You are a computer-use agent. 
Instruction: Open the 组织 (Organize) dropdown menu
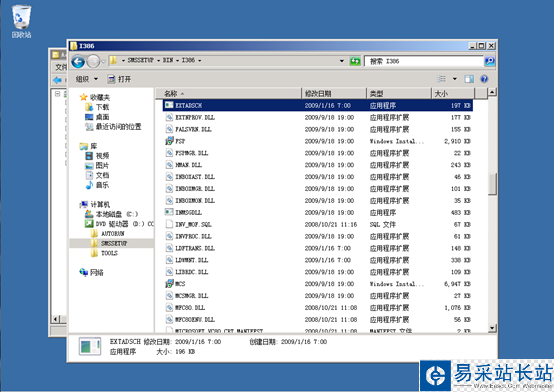point(87,79)
